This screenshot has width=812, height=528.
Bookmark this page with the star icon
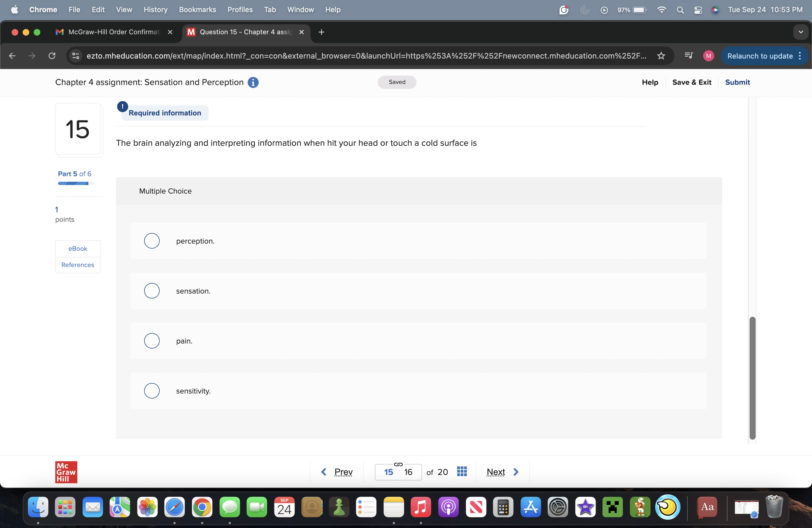[661, 56]
